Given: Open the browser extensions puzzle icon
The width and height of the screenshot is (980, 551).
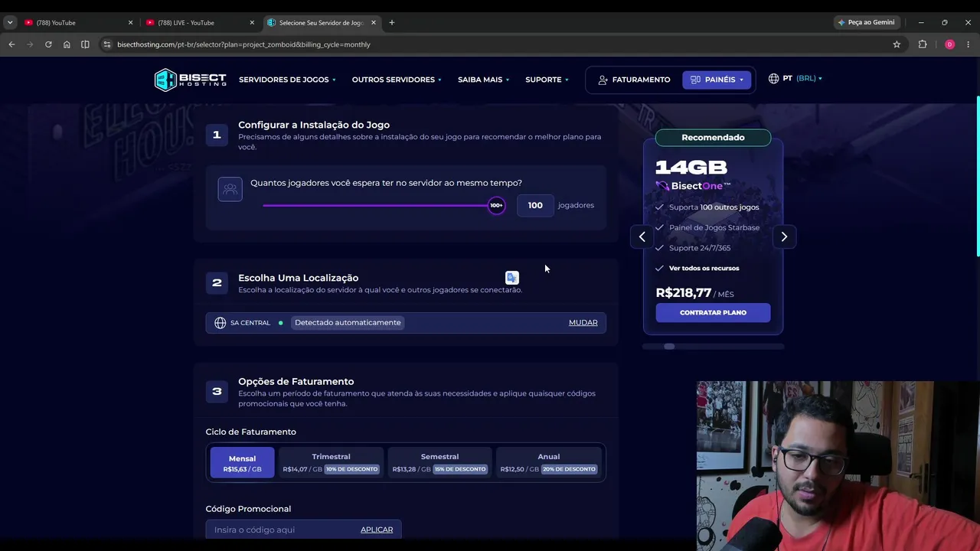Looking at the screenshot, I should point(923,44).
